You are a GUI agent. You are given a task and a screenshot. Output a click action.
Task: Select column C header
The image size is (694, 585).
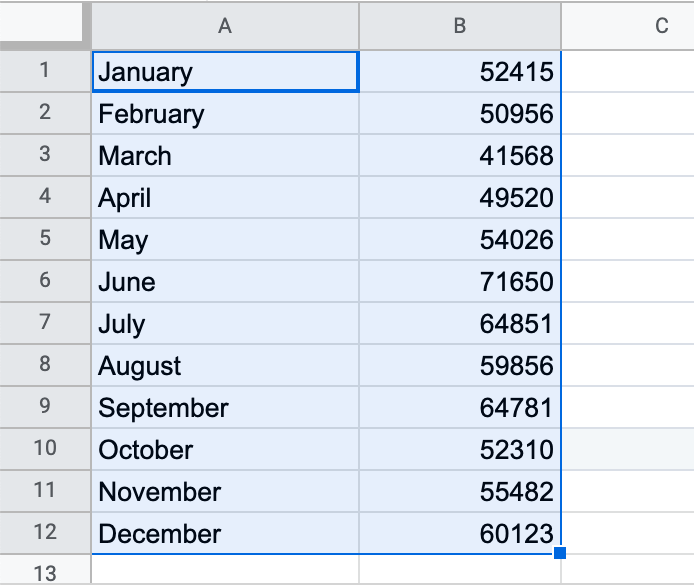pyautogui.click(x=660, y=26)
